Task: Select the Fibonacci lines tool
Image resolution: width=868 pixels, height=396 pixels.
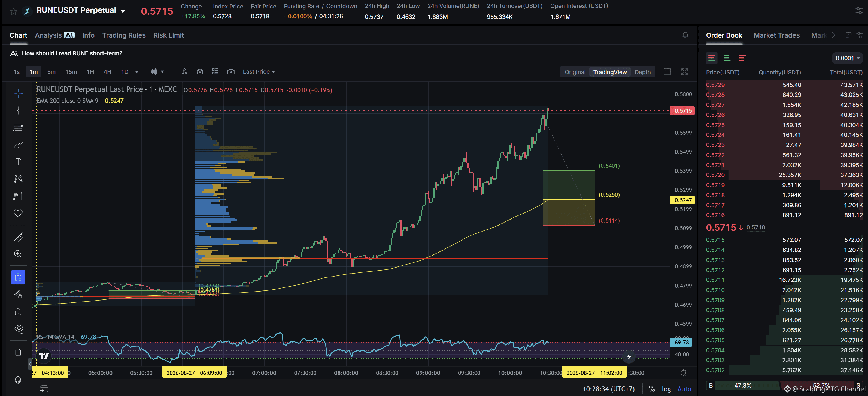Action: pyautogui.click(x=18, y=128)
